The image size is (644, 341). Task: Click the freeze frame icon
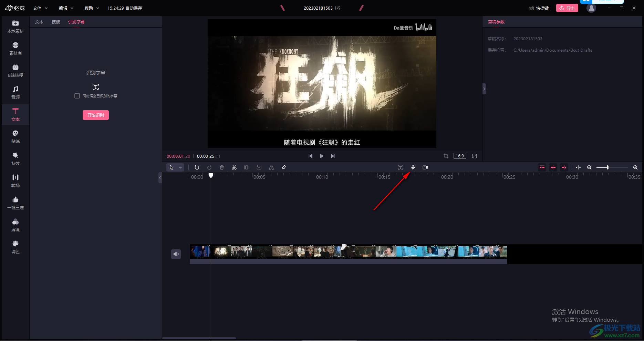coord(247,167)
